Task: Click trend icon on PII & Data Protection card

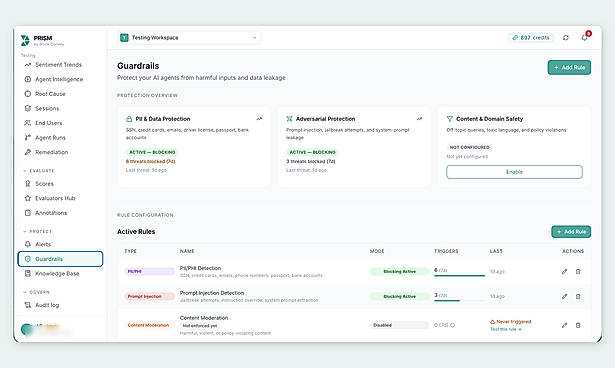Action: 259,118
